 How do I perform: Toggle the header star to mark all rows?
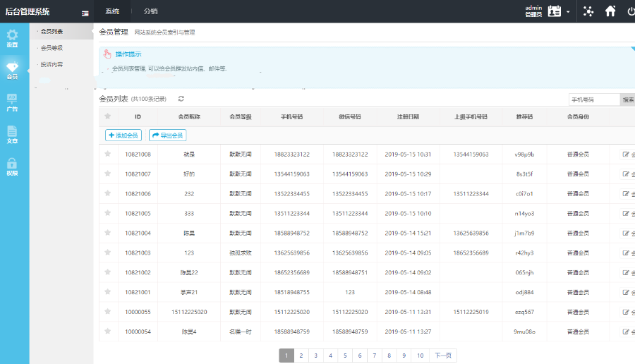point(108,116)
